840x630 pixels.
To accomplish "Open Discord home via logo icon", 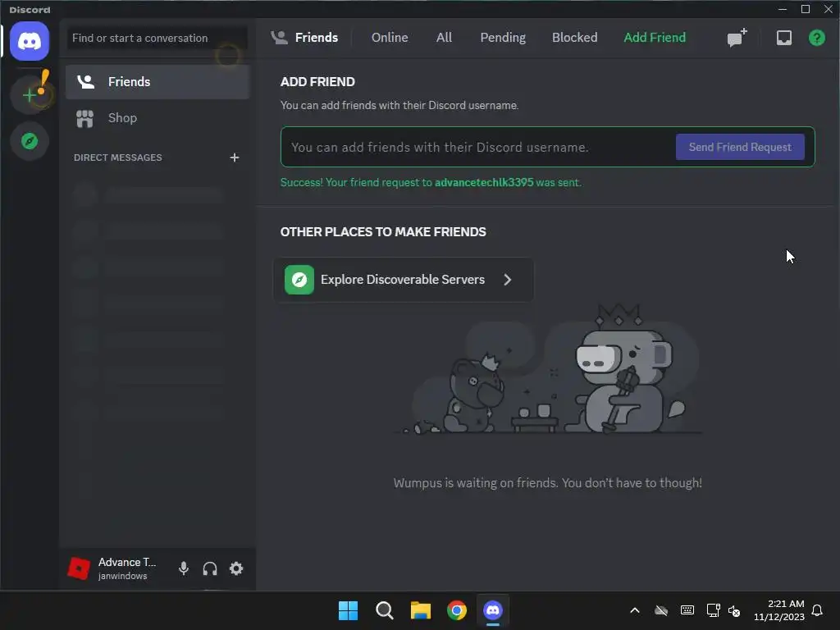I will [30, 41].
